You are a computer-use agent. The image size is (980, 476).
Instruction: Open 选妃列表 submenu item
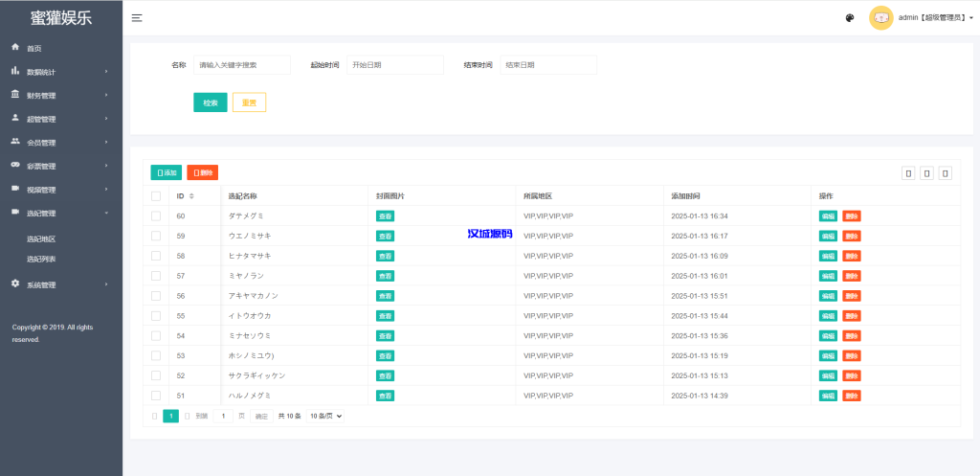coord(41,259)
